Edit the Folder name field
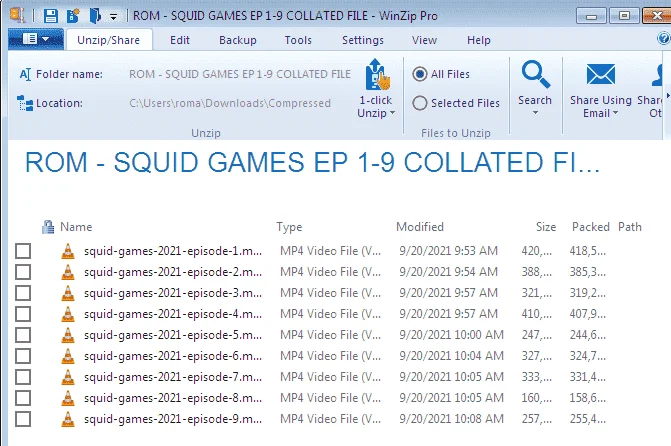671x446 pixels. [240, 74]
